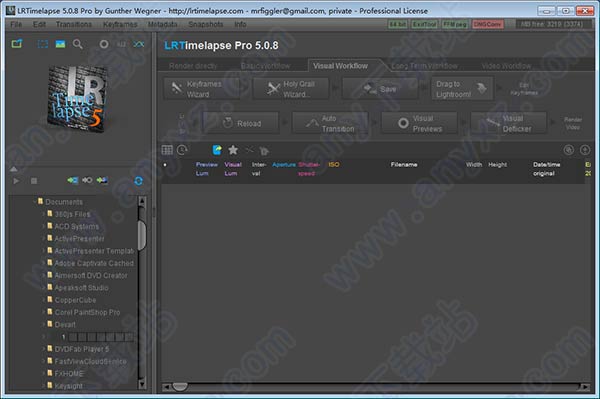Click the Holy Grail Wizard button
The width and height of the screenshot is (600, 399).
click(291, 89)
